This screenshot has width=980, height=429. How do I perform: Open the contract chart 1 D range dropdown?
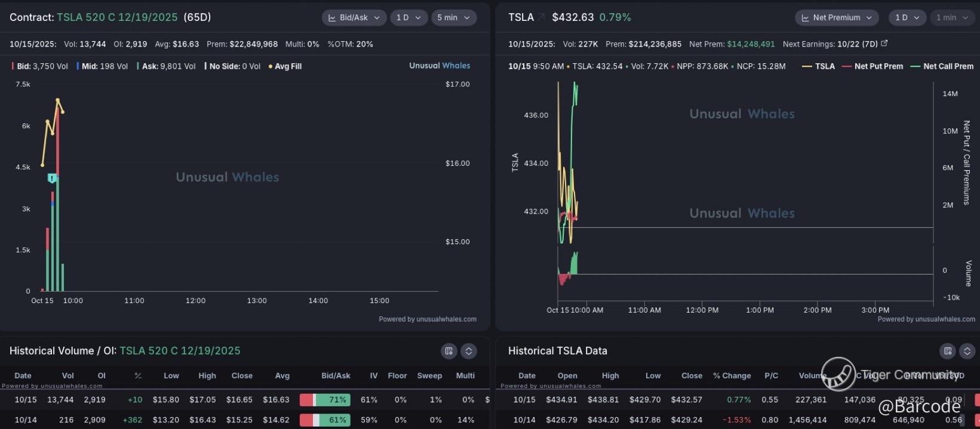pos(409,18)
